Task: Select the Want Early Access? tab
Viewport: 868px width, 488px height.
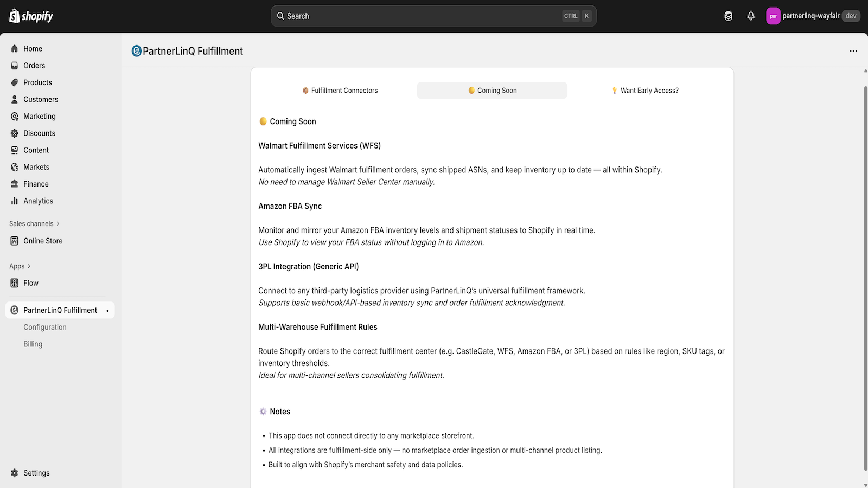Action: tap(646, 90)
